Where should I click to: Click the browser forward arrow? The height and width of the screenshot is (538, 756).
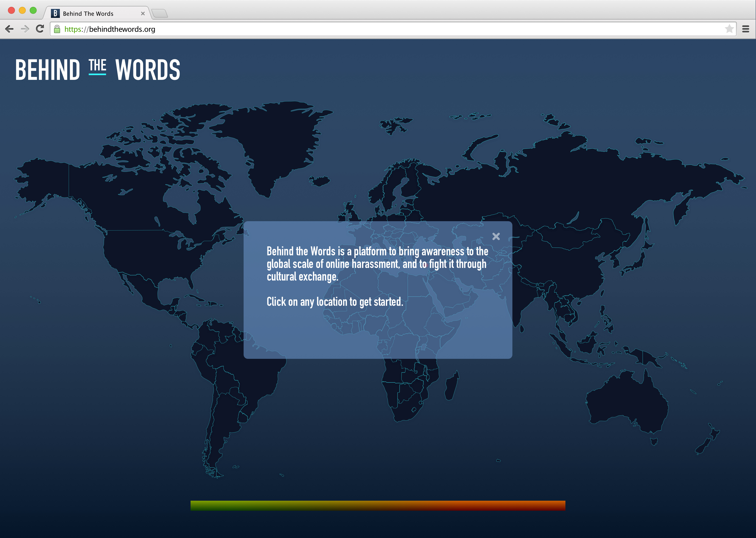[x=25, y=29]
